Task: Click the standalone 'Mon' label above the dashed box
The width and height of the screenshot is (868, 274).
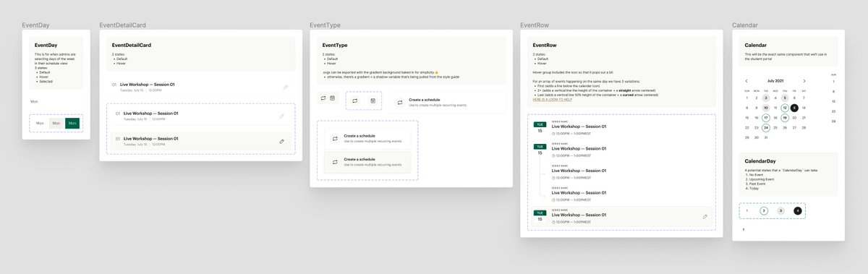Action: tap(33, 102)
